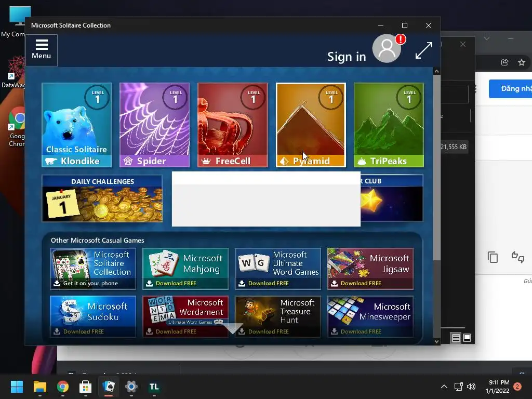The height and width of the screenshot is (399, 532).
Task: Switch to large icons view in background window
Action: point(467,338)
